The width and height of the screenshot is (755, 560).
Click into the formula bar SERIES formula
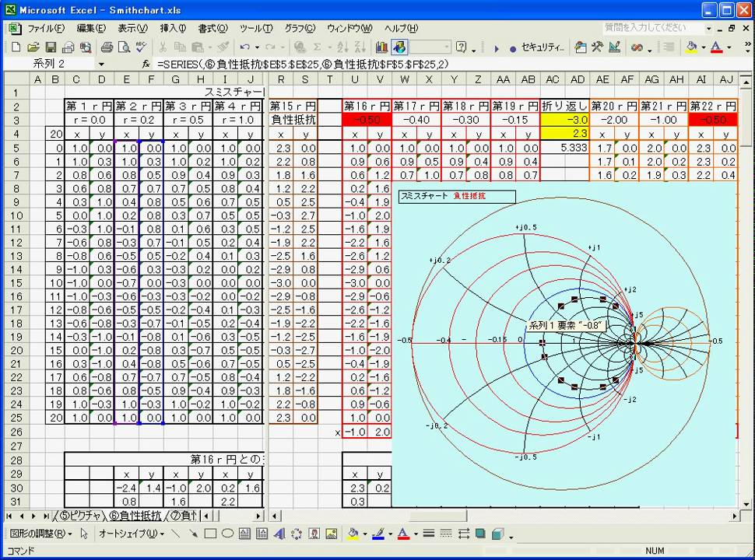(x=303, y=64)
